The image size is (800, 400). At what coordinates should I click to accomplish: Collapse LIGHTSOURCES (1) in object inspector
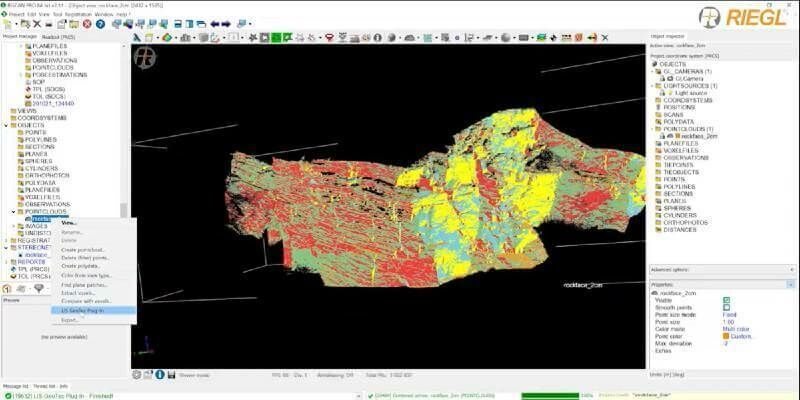click(x=654, y=86)
